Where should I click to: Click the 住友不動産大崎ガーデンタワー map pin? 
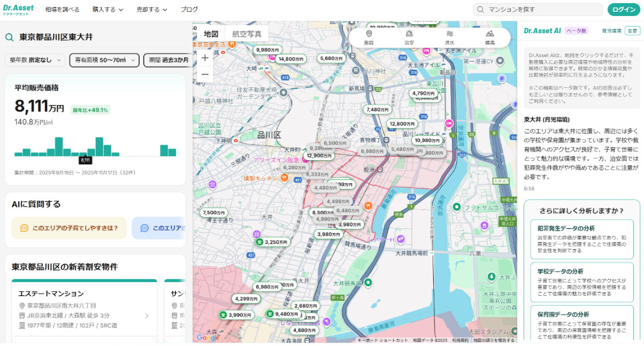point(283,92)
